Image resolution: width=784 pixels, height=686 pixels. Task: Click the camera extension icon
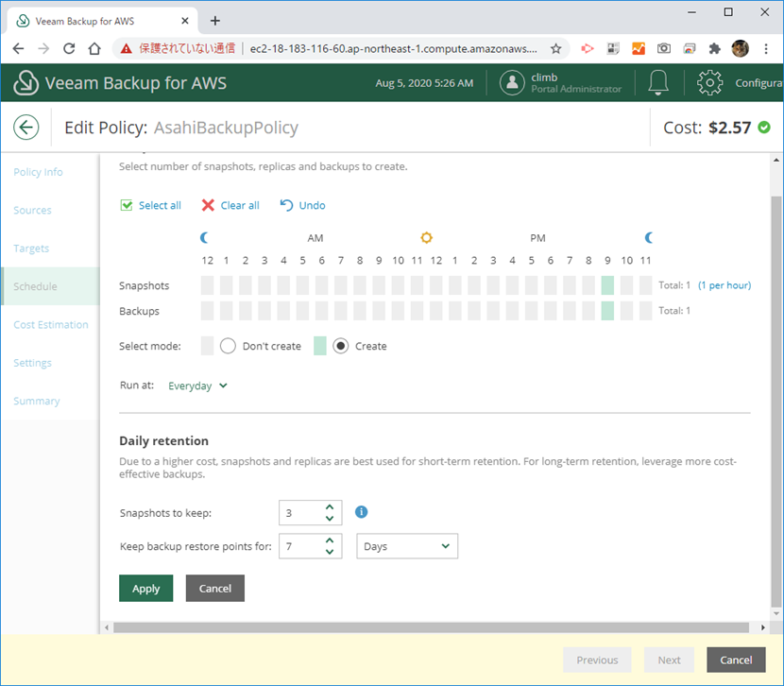(x=663, y=48)
